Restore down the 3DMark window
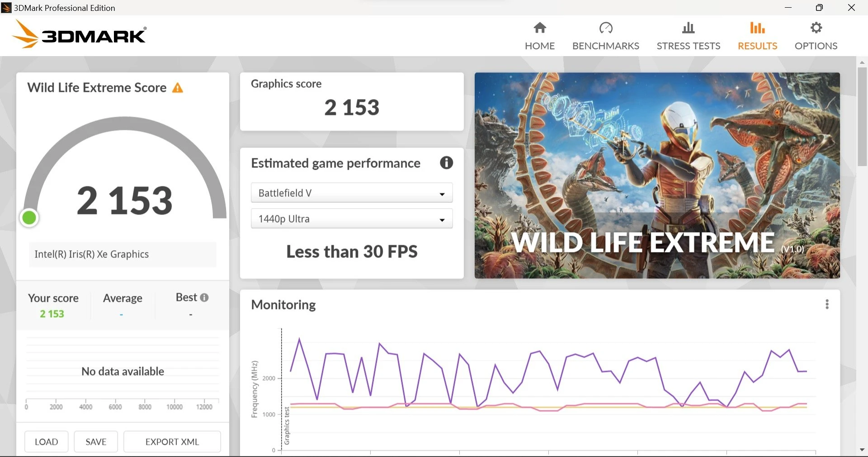This screenshot has width=868, height=457. click(819, 8)
